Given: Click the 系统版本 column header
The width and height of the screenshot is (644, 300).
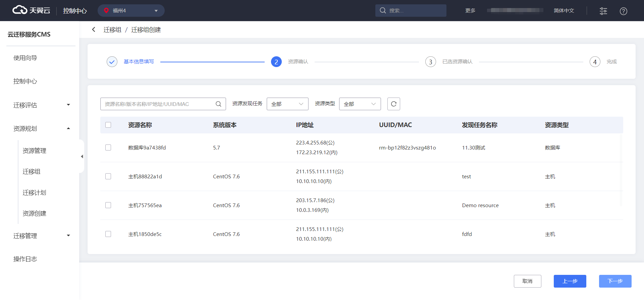Looking at the screenshot, I should (225, 125).
